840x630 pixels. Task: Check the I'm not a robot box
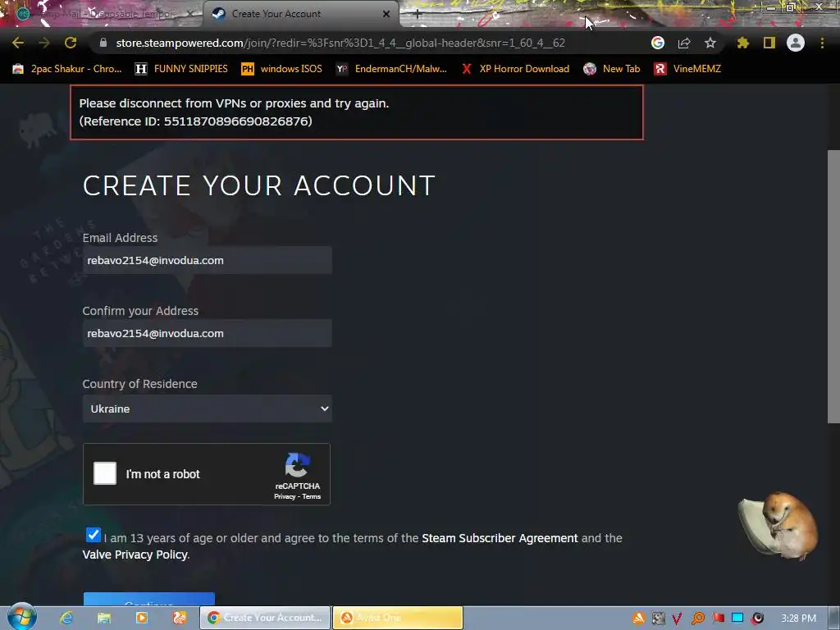click(x=105, y=473)
